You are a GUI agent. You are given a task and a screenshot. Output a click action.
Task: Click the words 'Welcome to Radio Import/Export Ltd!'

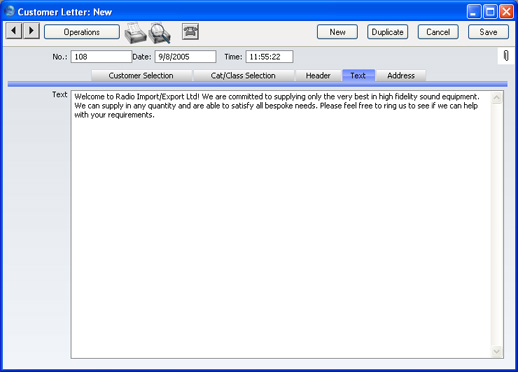[137, 97]
